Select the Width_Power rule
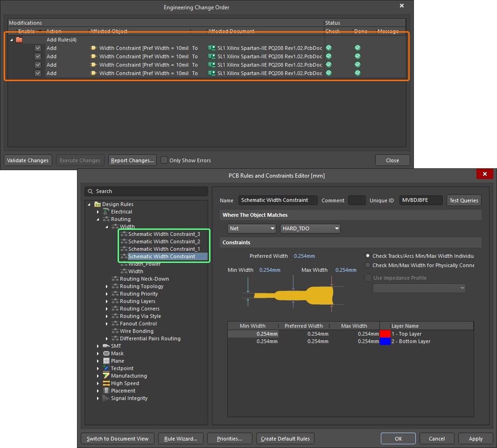This screenshot has width=497, height=448. (x=144, y=264)
